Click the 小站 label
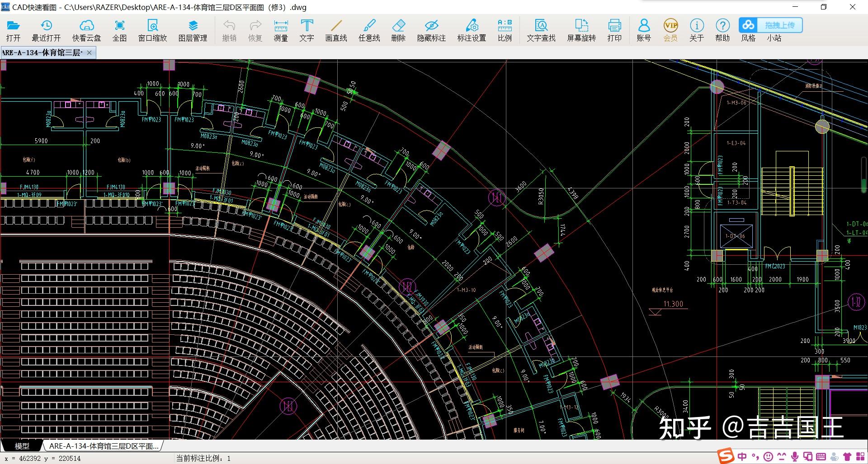 774,38
